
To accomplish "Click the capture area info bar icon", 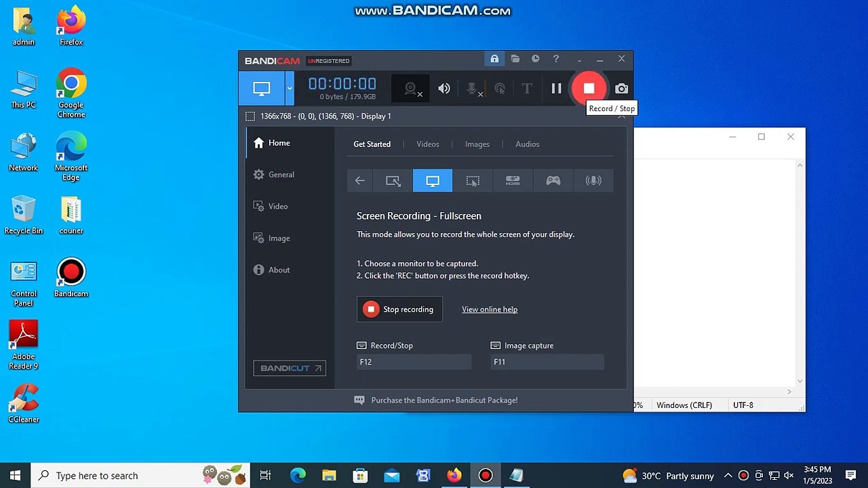I will point(250,117).
